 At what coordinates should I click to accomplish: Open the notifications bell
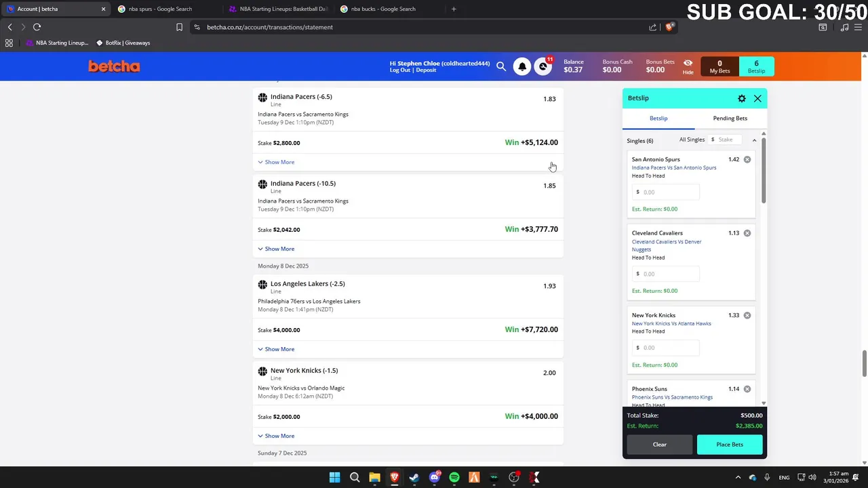coord(522,66)
